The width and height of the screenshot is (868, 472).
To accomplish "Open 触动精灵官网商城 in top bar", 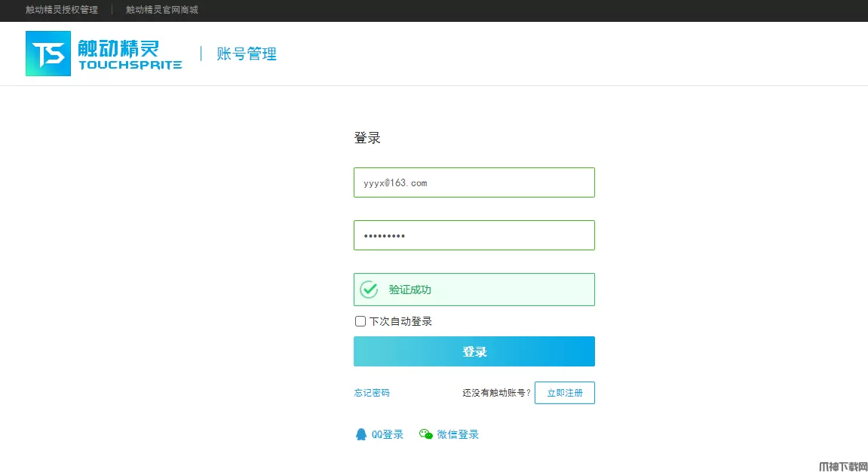I will click(x=161, y=10).
